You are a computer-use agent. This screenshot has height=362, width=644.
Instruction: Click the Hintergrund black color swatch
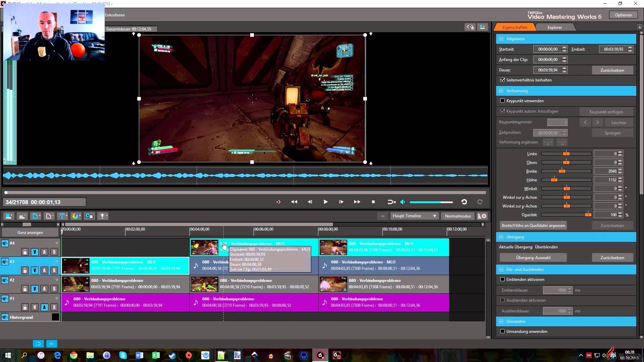coord(55,317)
